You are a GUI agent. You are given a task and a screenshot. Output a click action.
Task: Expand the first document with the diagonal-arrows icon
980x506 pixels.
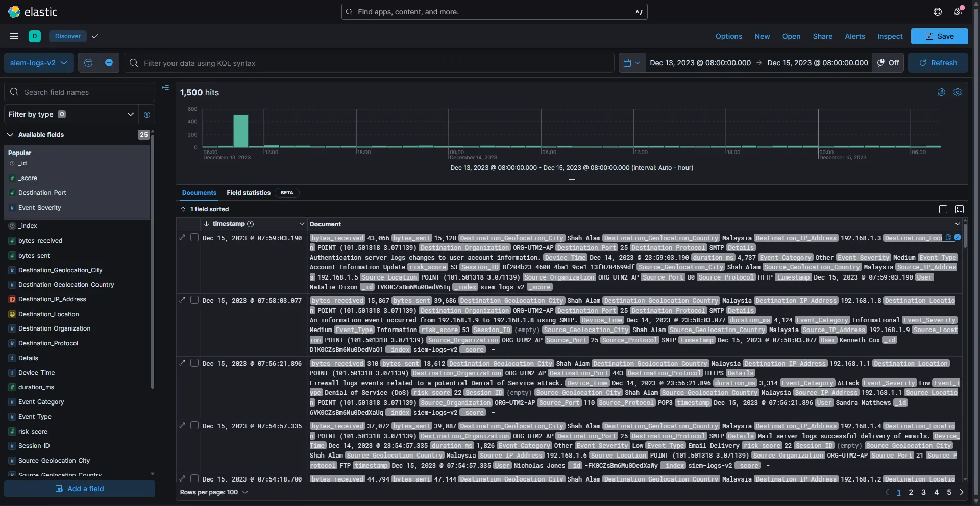183,238
